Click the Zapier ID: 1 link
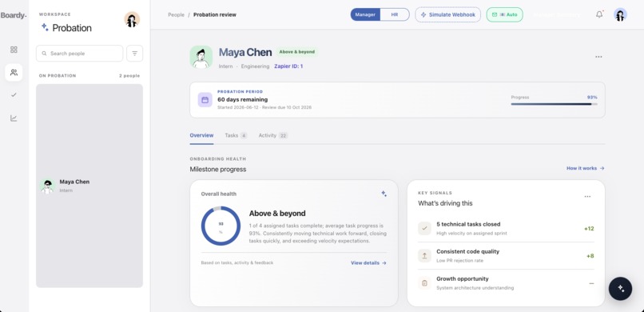 tap(288, 66)
